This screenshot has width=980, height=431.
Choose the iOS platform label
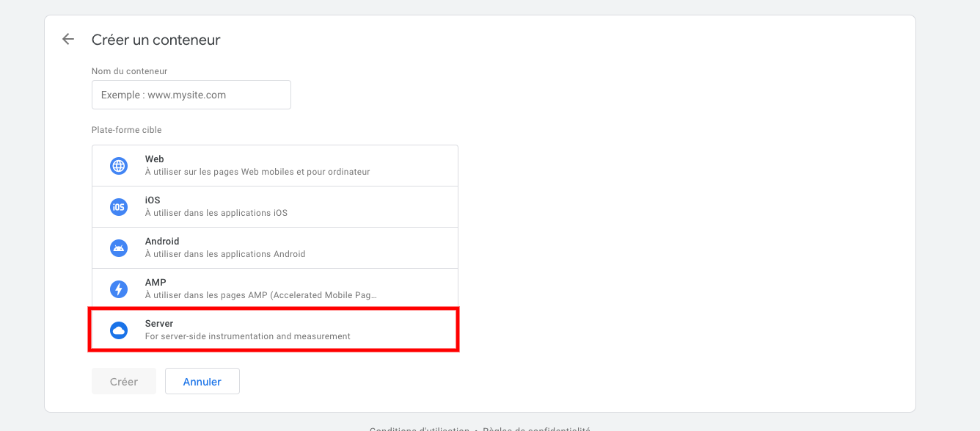point(153,200)
